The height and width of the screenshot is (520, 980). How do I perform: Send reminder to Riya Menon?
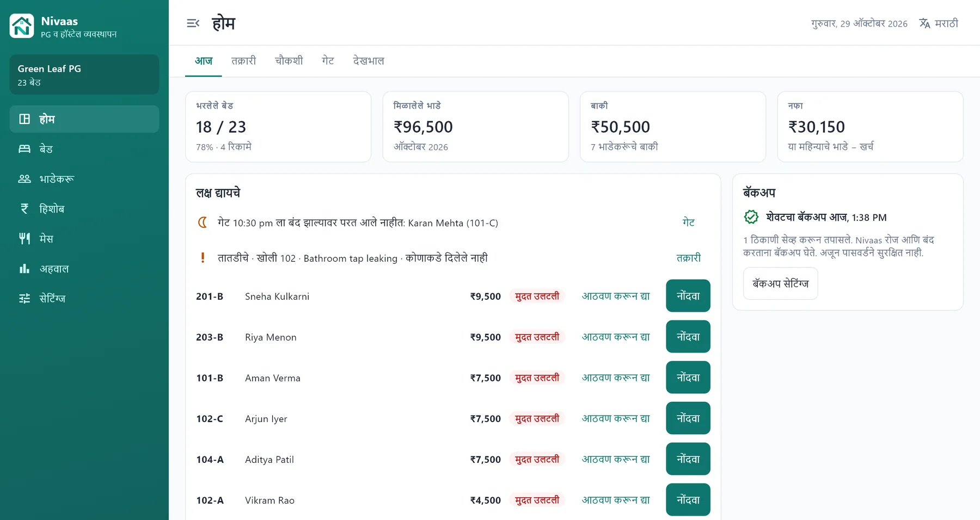[x=616, y=337]
